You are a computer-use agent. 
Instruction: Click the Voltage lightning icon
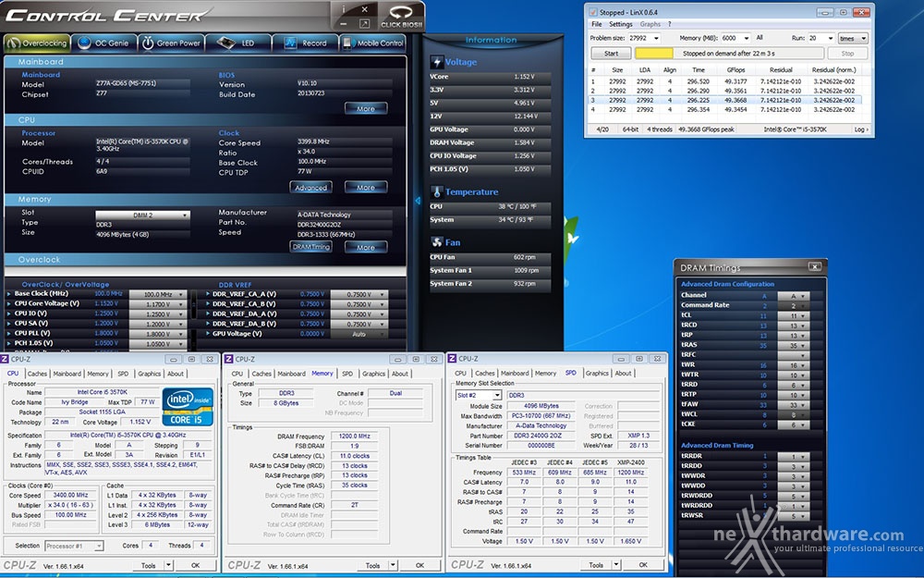(x=437, y=62)
